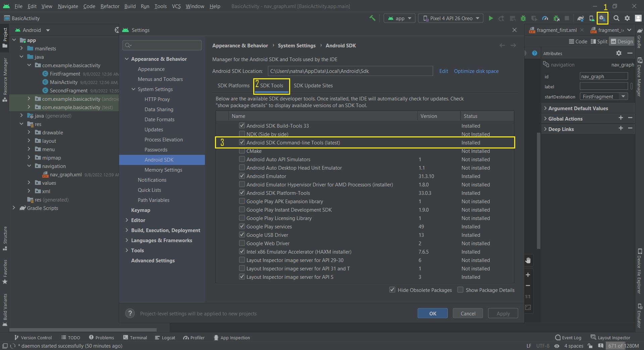The height and width of the screenshot is (350, 644).
Task: Select Keymap in the settings list
Action: pyautogui.click(x=141, y=210)
